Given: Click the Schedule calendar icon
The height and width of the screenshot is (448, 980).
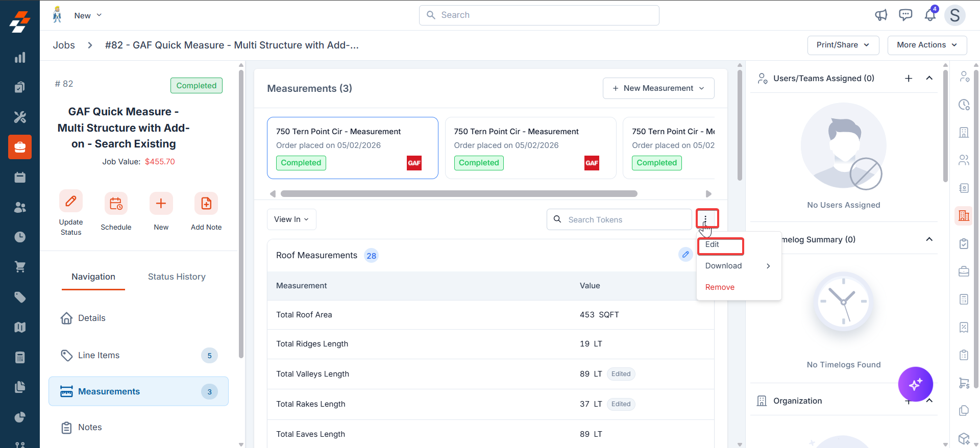Looking at the screenshot, I should pos(116,204).
